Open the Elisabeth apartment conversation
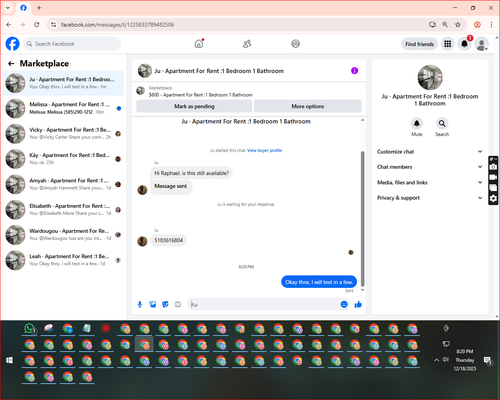This screenshot has width=500, height=400. pos(63,210)
